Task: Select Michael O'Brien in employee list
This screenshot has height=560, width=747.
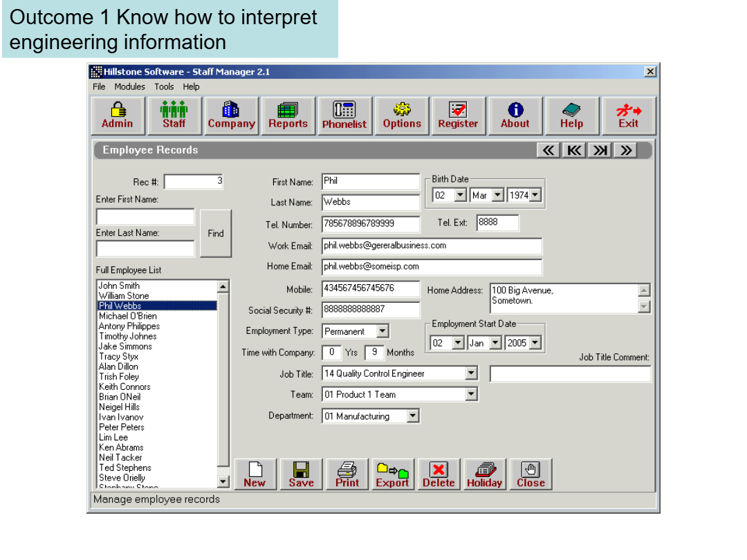Action: pos(157,316)
